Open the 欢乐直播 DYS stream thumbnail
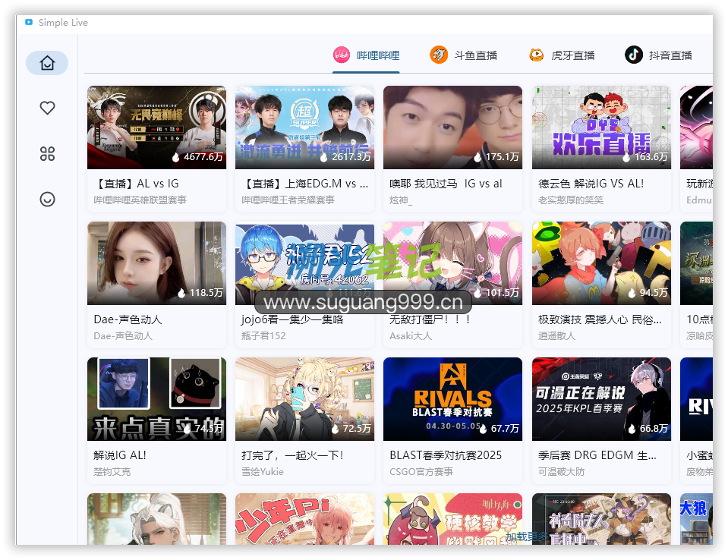Viewport: 728px width, 560px height. [601, 127]
